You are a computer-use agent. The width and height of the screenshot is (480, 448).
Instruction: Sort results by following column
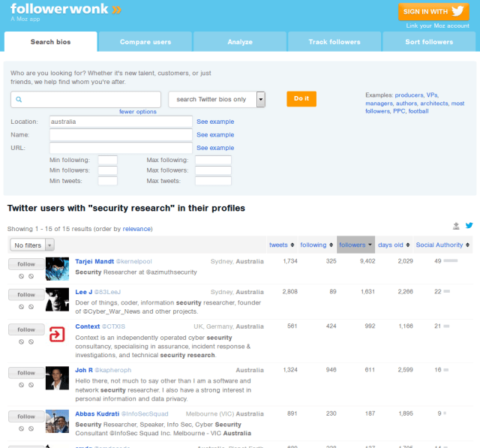click(316, 245)
